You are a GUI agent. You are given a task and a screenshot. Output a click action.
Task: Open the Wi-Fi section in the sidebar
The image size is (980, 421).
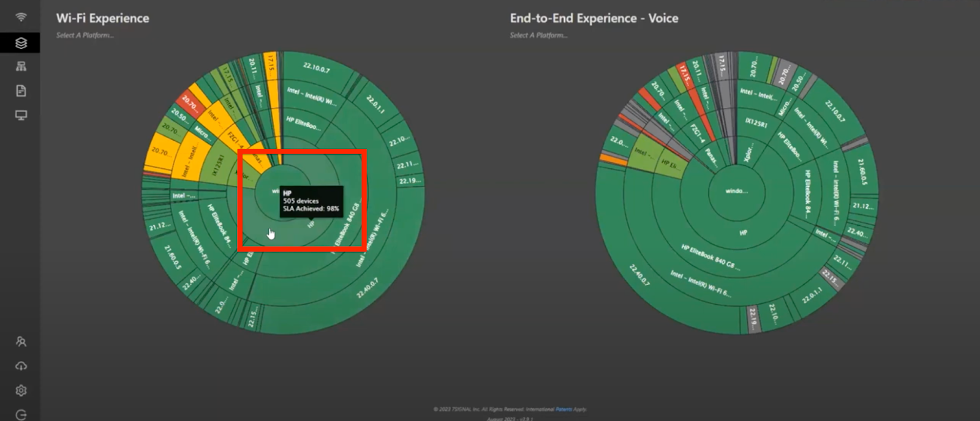[21, 17]
